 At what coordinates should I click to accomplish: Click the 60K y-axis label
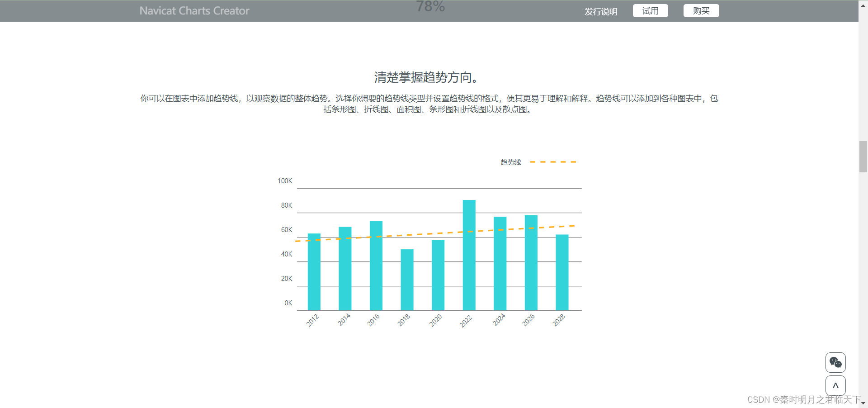tap(287, 230)
